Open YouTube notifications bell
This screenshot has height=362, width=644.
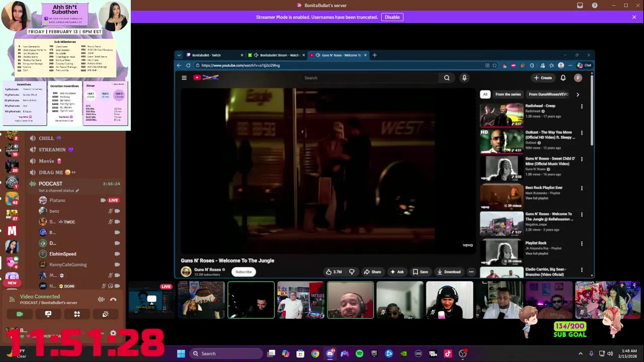pyautogui.click(x=563, y=78)
